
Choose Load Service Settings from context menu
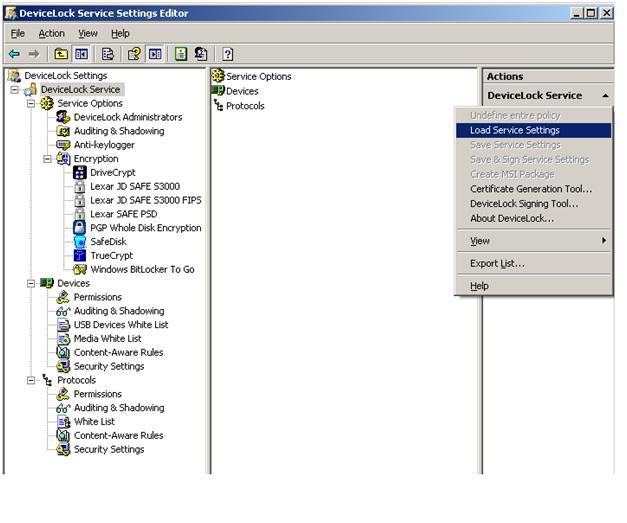533,130
